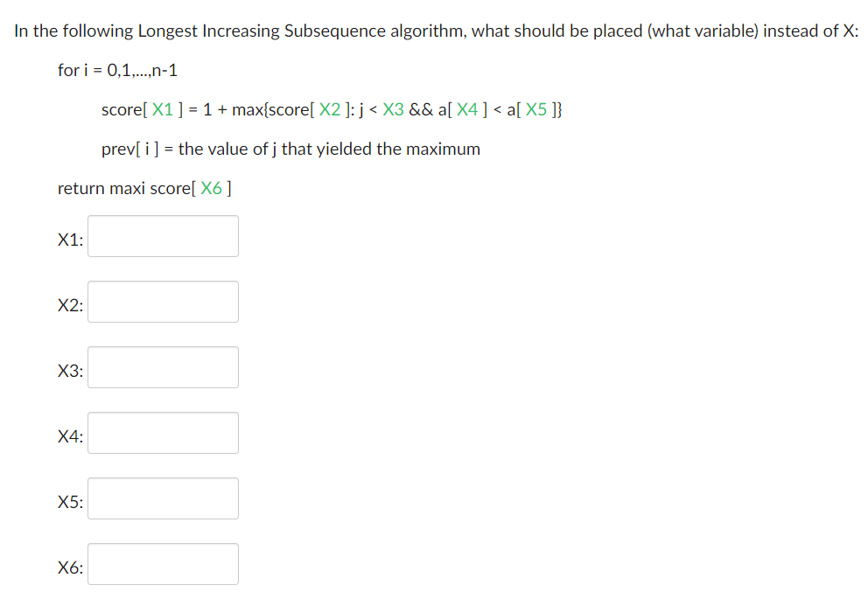
Task: Click the green X2 placeholder inside max{score[
Action: 330,109
